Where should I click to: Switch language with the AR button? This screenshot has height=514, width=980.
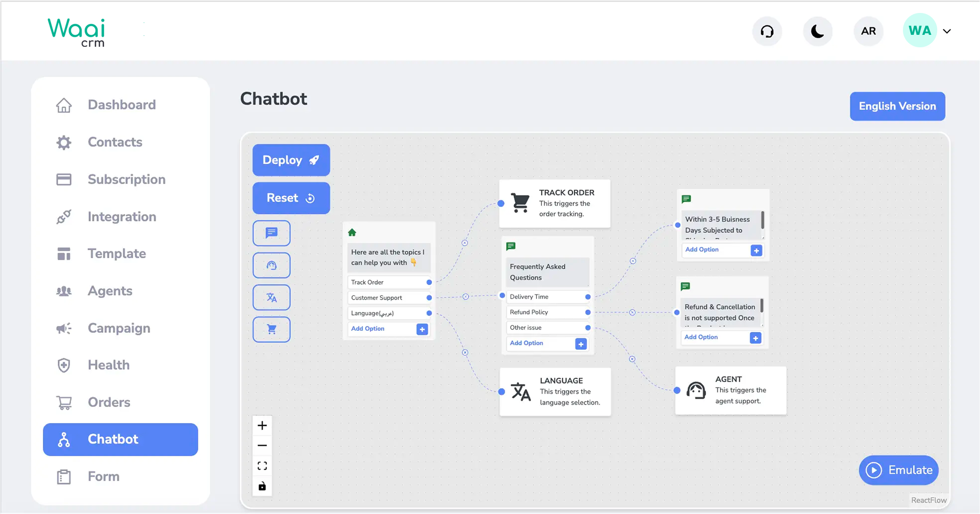click(x=868, y=31)
